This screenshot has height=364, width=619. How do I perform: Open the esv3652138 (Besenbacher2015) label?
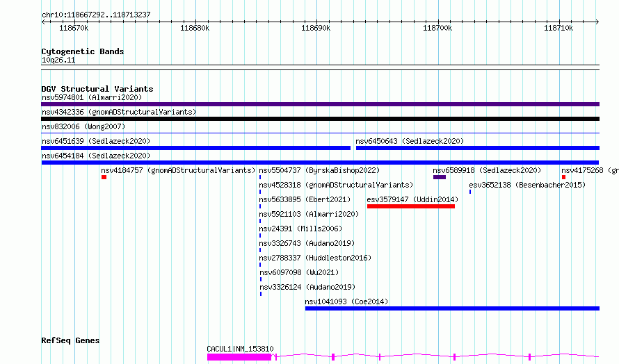click(527, 185)
